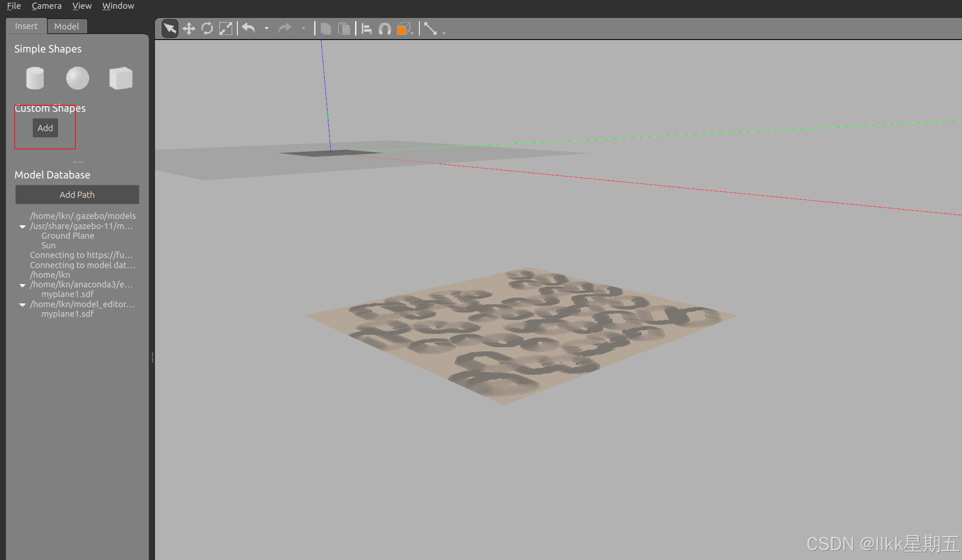Toggle the magnet snap tool
962x560 pixels.
tap(384, 29)
